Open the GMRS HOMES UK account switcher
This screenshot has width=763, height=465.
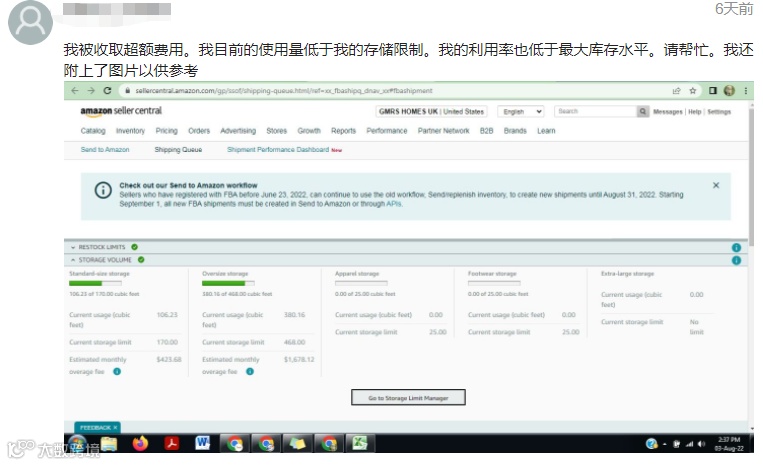[431, 111]
